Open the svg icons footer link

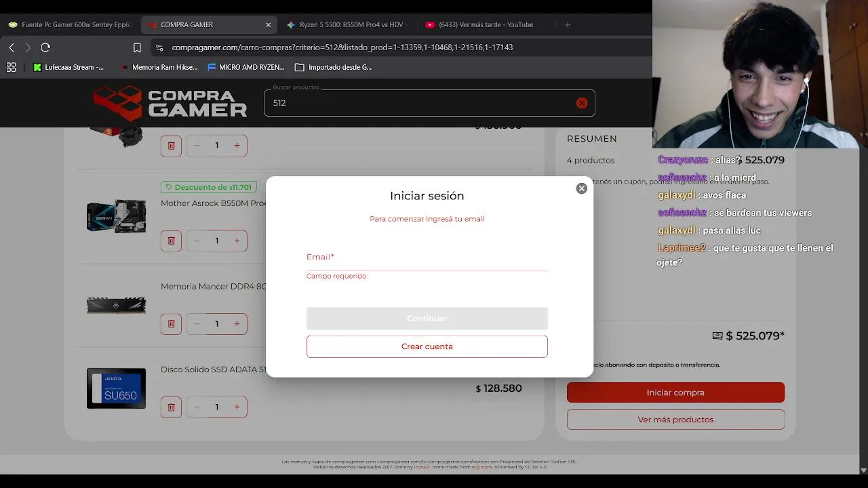(481, 467)
